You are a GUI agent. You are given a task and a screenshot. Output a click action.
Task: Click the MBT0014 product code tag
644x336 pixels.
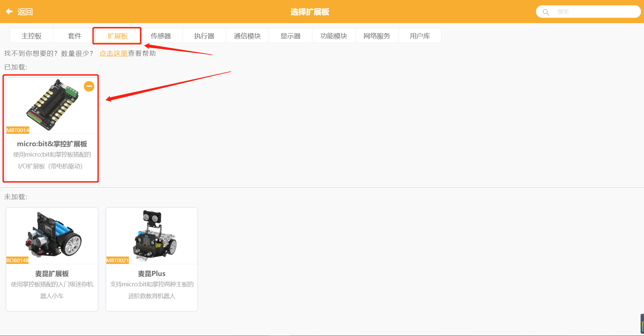click(18, 130)
